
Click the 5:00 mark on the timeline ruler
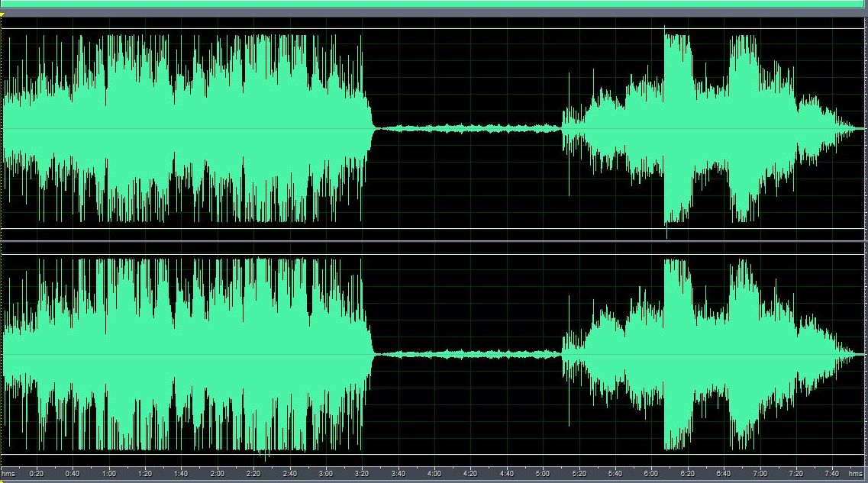(544, 472)
